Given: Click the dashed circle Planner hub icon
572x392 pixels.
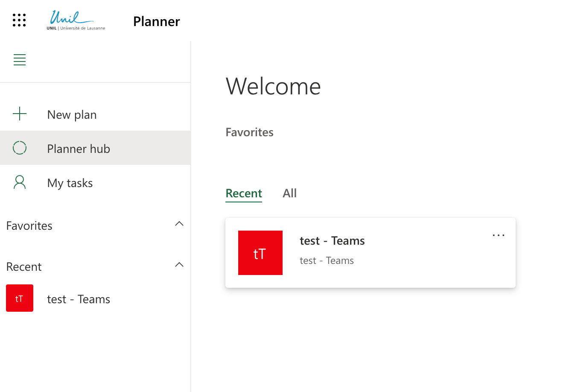Looking at the screenshot, I should point(20,148).
